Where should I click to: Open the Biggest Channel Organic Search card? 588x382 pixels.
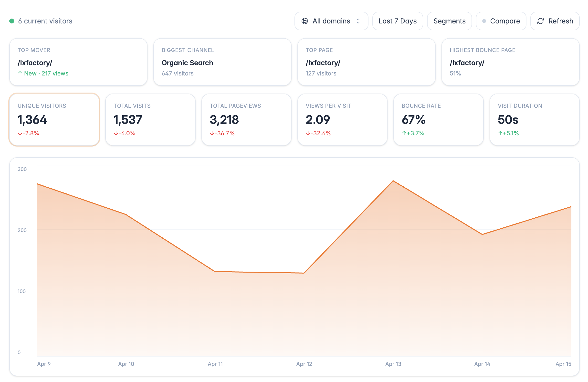click(222, 62)
